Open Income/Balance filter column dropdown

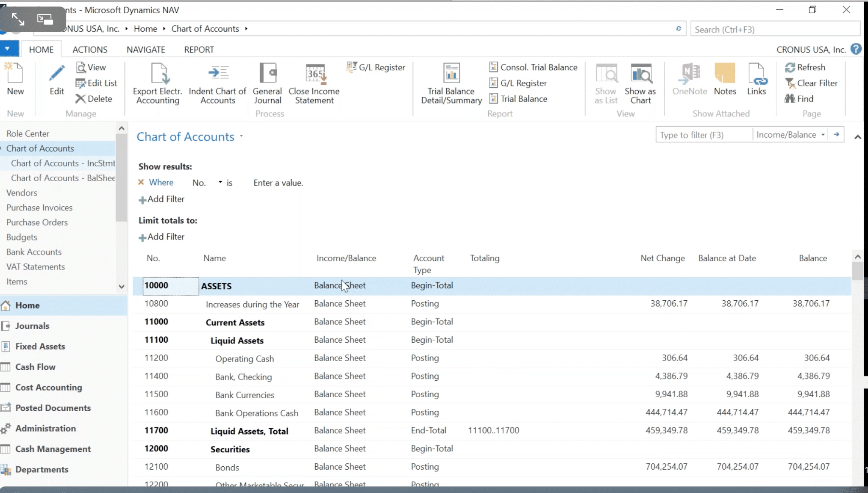click(x=823, y=135)
